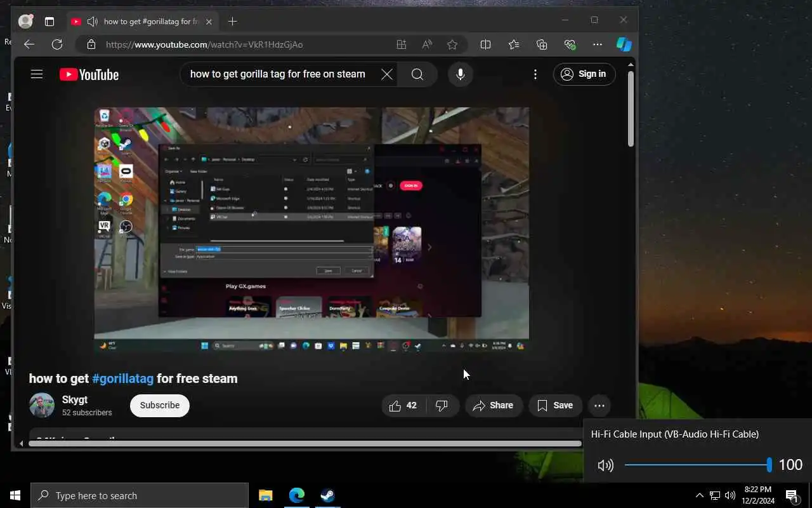
Task: Click the video player area
Action: [x=311, y=229]
